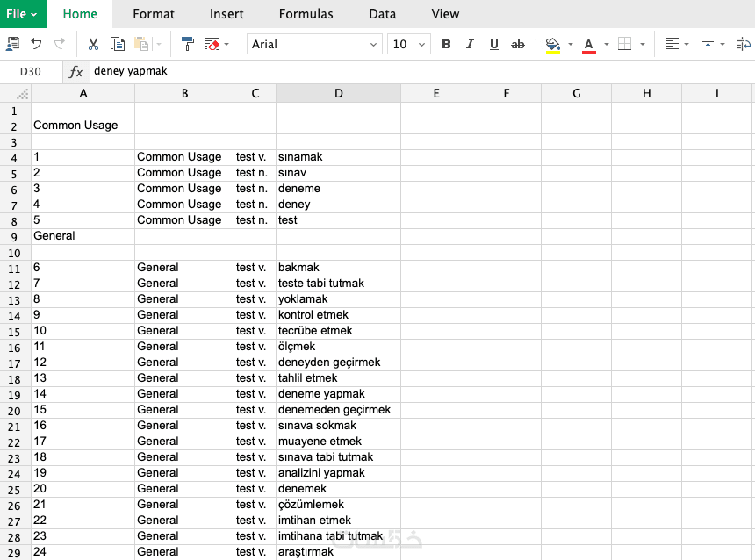Click the wrap text icon

tap(744, 44)
